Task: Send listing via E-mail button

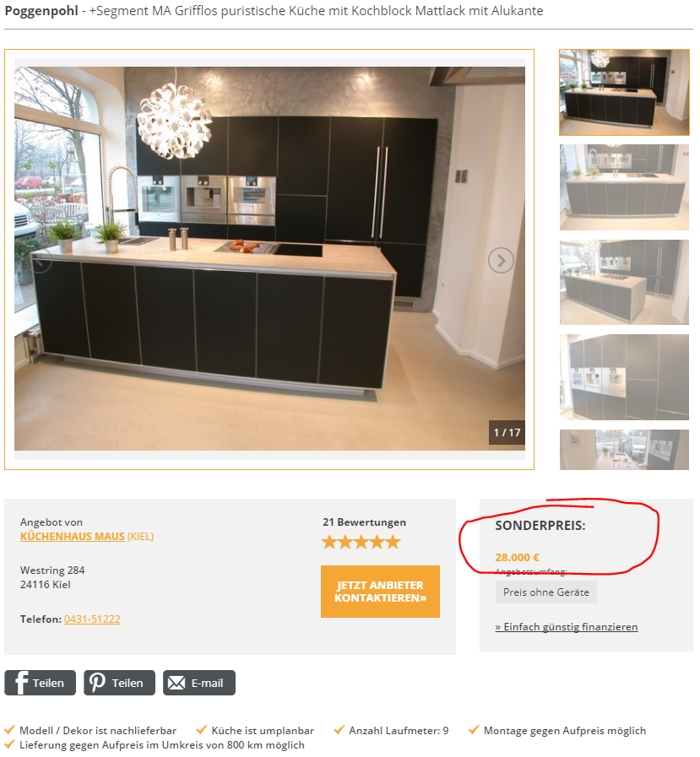Action: click(x=199, y=683)
